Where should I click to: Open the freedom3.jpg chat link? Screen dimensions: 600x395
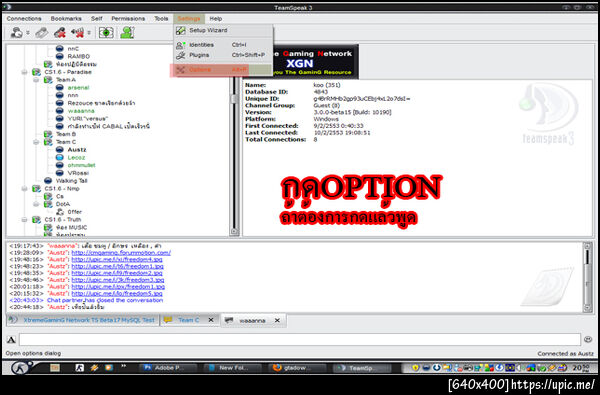tap(117, 280)
